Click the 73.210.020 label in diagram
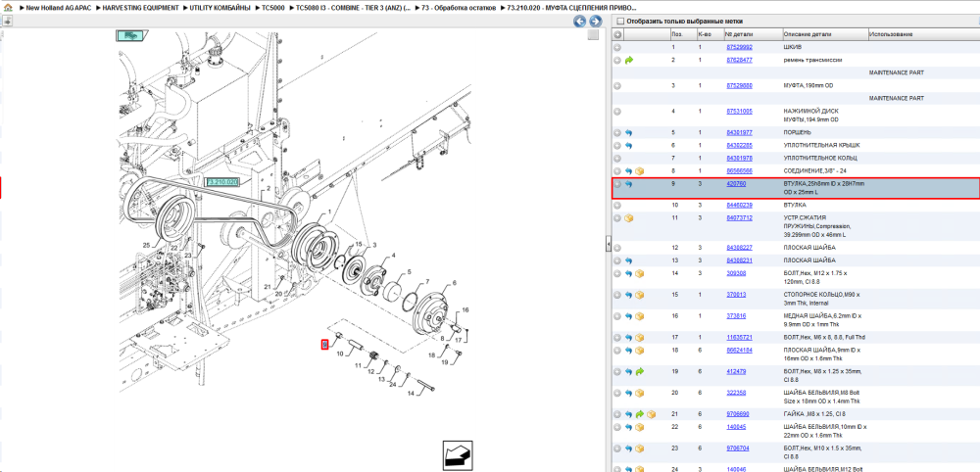This screenshot has height=472, width=980. tap(221, 182)
